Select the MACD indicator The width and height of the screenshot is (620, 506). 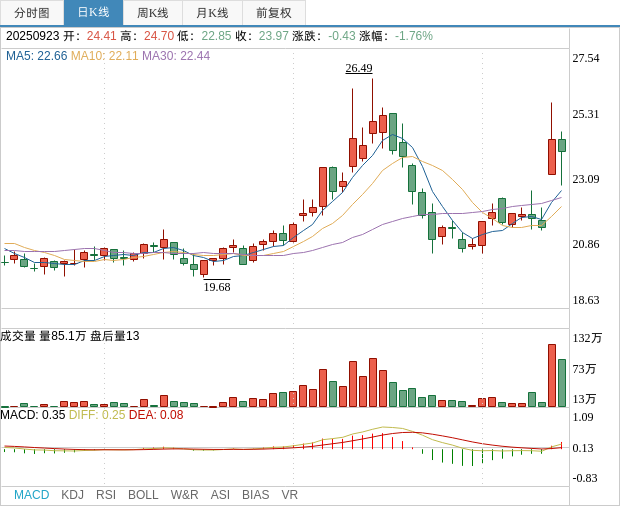[x=32, y=495]
